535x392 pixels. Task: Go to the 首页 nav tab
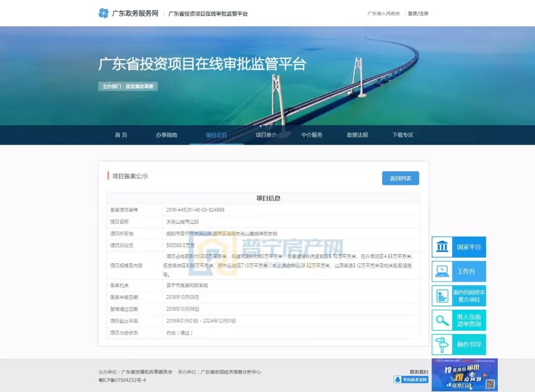pos(121,135)
